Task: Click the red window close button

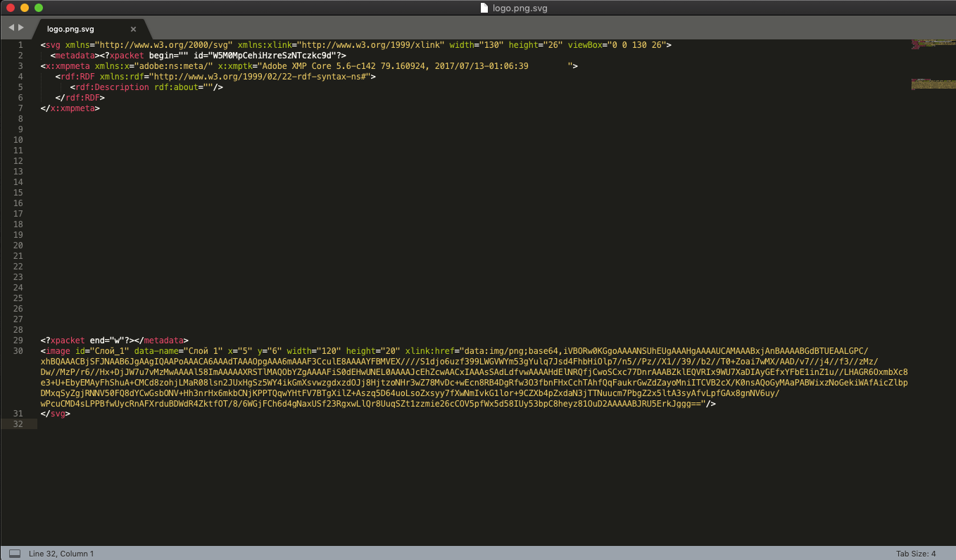Action: click(x=11, y=8)
